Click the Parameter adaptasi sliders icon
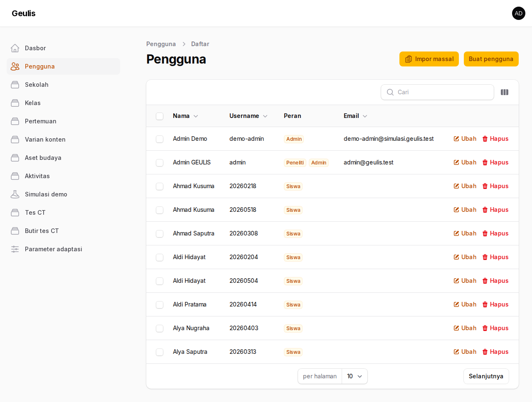532x402 pixels. (x=15, y=249)
